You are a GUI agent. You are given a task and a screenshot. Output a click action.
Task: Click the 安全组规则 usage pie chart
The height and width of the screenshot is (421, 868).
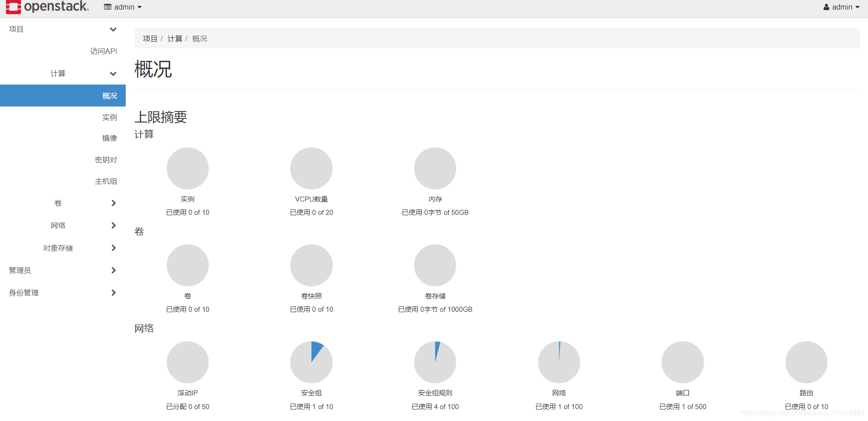tap(435, 362)
